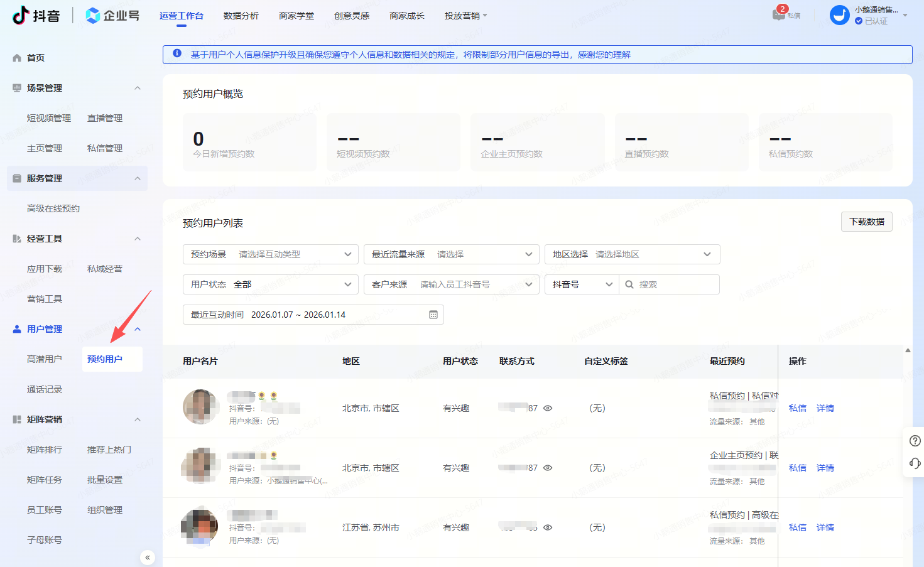Open the 预约场景 dropdown

point(348,254)
